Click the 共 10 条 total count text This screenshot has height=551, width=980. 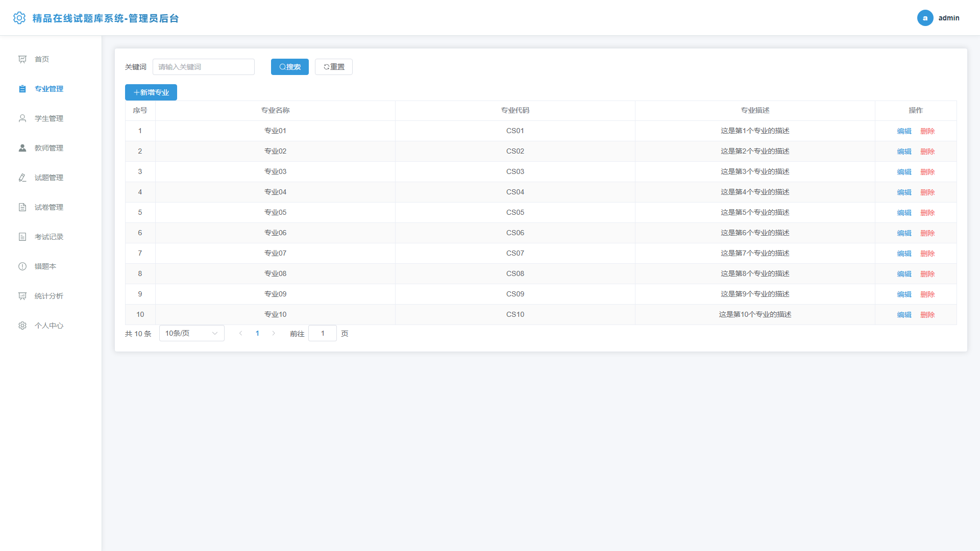(138, 334)
